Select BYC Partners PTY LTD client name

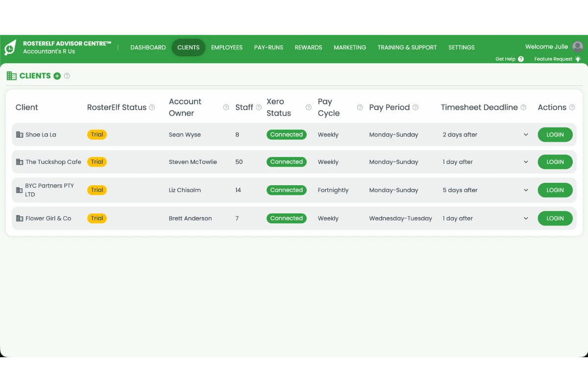coord(49,190)
